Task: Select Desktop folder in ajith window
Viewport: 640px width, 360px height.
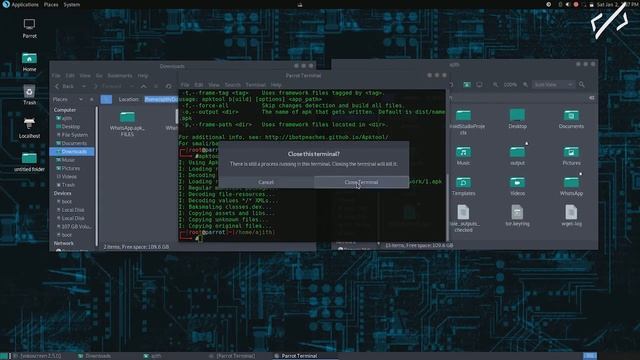Action: pos(517,119)
